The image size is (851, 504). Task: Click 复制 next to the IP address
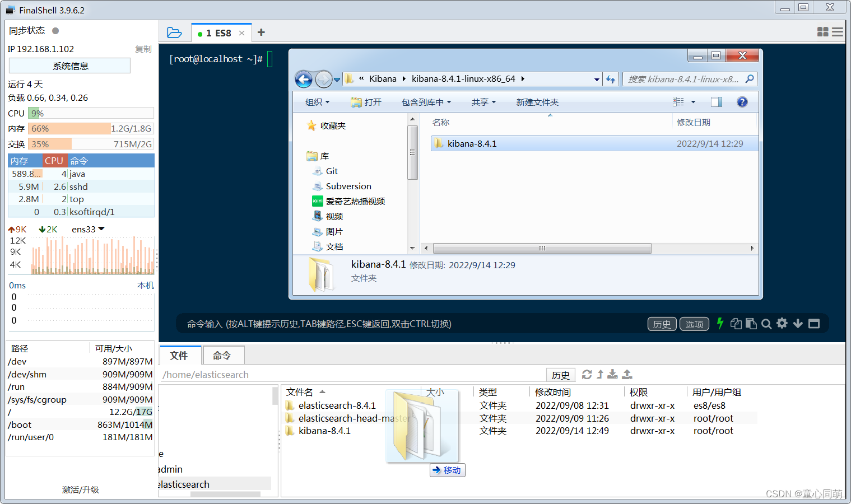pyautogui.click(x=143, y=49)
